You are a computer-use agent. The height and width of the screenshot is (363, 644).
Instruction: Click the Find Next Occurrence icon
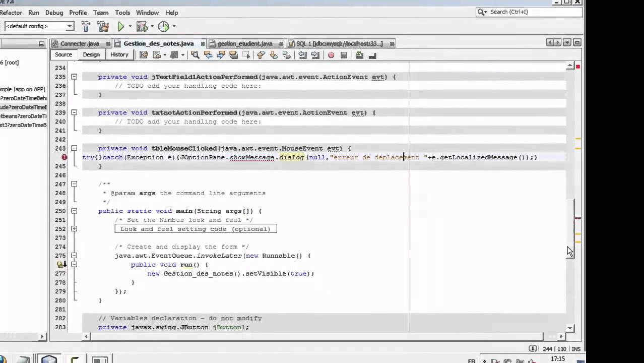pos(221,55)
